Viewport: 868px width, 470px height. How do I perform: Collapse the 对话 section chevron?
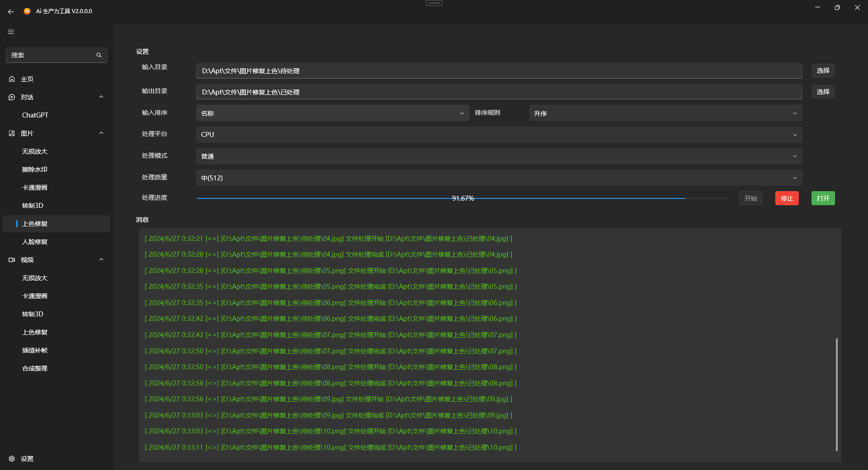coord(101,97)
